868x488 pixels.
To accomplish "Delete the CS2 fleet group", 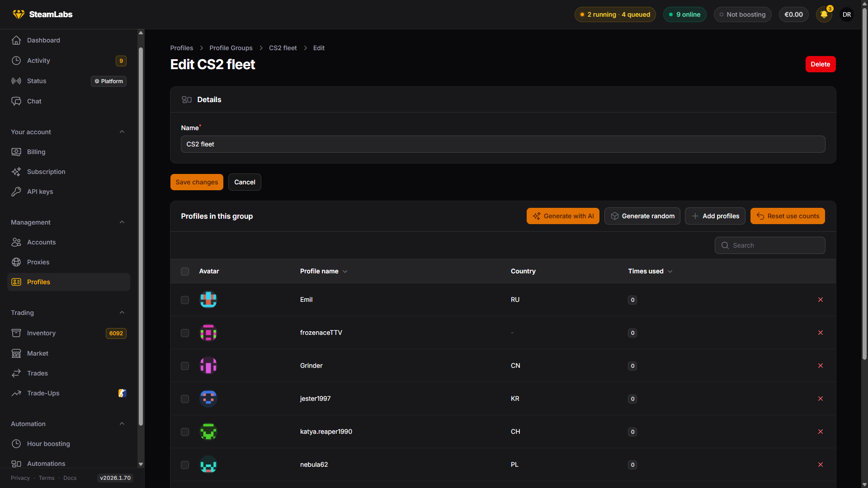I will point(821,64).
